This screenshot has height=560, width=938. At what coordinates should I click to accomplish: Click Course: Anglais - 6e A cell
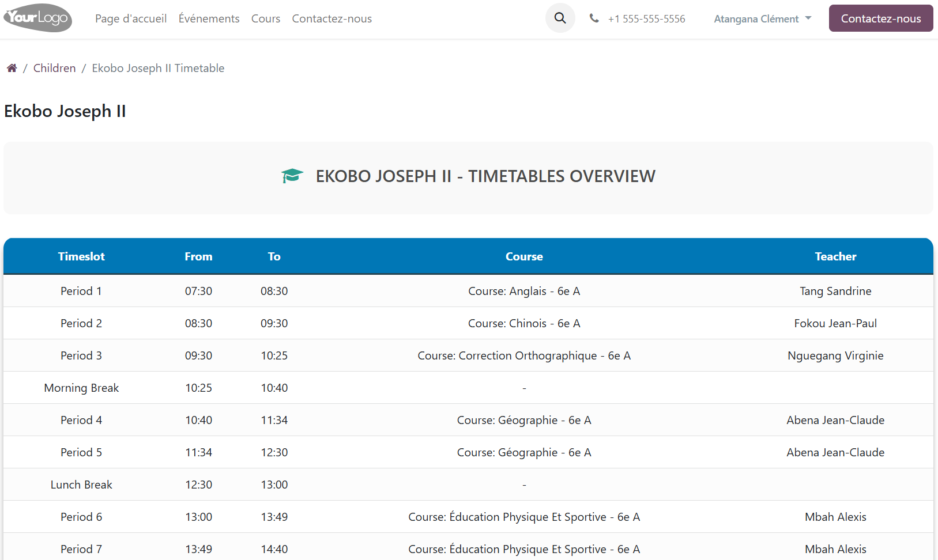pos(524,291)
